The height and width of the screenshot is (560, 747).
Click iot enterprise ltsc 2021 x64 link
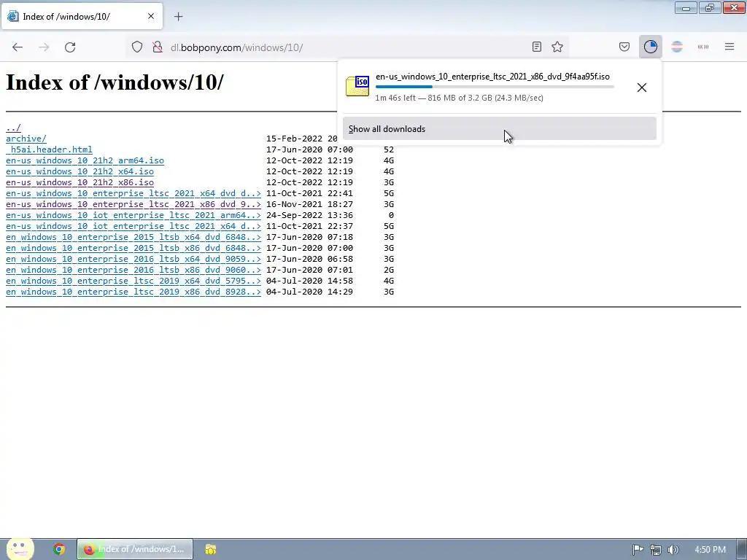[x=133, y=226]
